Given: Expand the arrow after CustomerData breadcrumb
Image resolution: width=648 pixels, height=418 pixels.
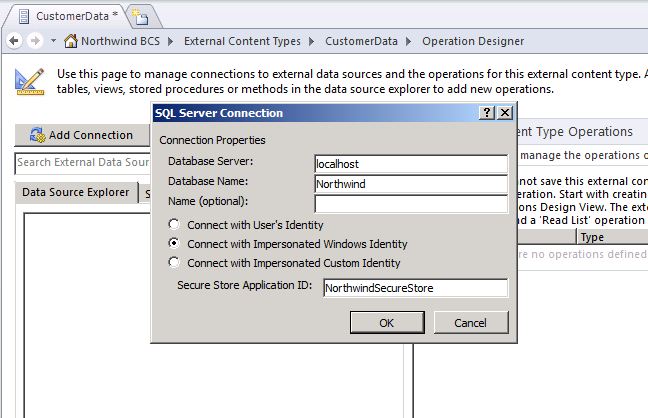Looking at the screenshot, I should point(408,41).
